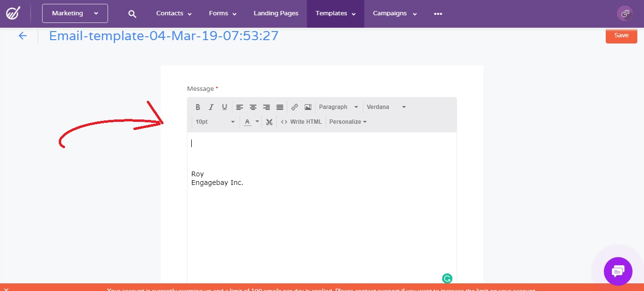Open the text color picker arrow
Screen dimensions: 644x291
coord(257,122)
